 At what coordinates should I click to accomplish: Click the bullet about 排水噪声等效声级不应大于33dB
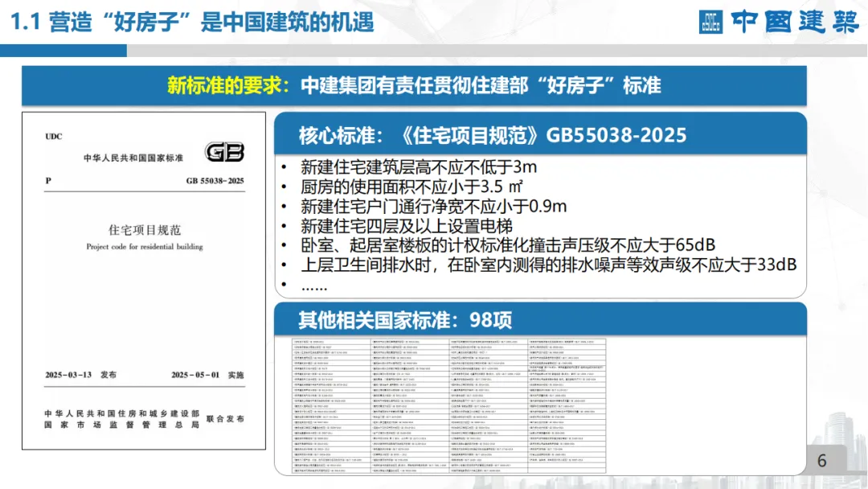click(549, 265)
